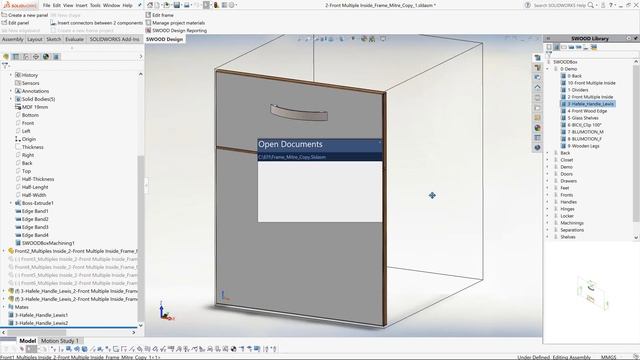Click the search magnifier icon

591,5
